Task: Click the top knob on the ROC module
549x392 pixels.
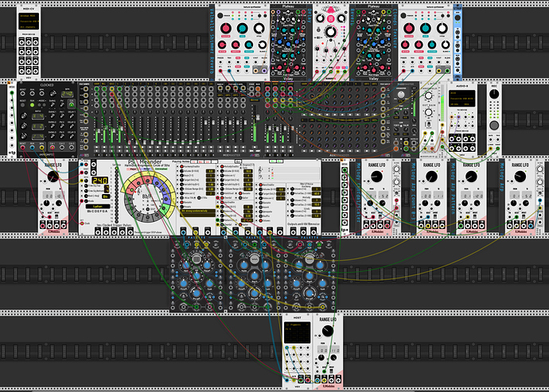Action: pos(494,94)
